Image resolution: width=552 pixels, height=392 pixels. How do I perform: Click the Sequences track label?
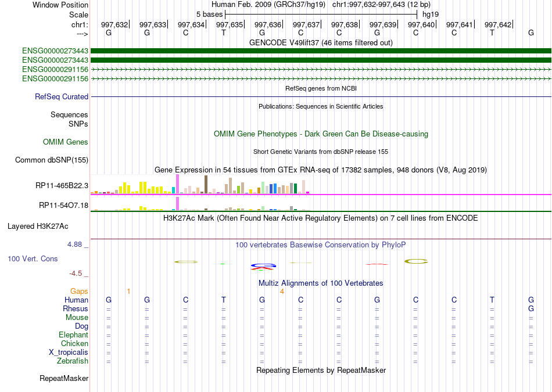click(x=69, y=115)
